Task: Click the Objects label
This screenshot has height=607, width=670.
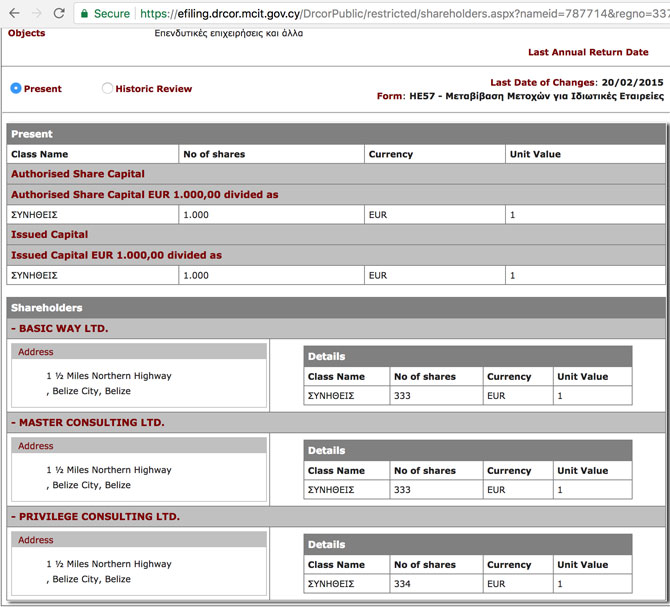Action: pos(26,33)
